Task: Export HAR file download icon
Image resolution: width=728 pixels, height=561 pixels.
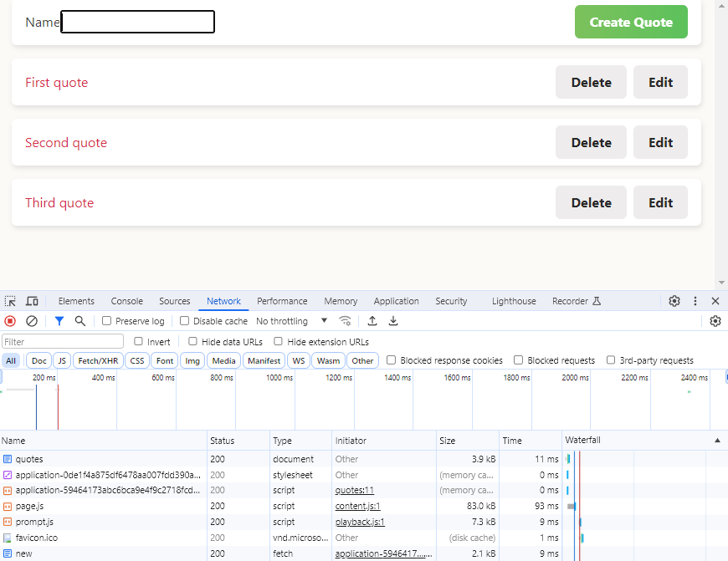Action: [x=393, y=321]
